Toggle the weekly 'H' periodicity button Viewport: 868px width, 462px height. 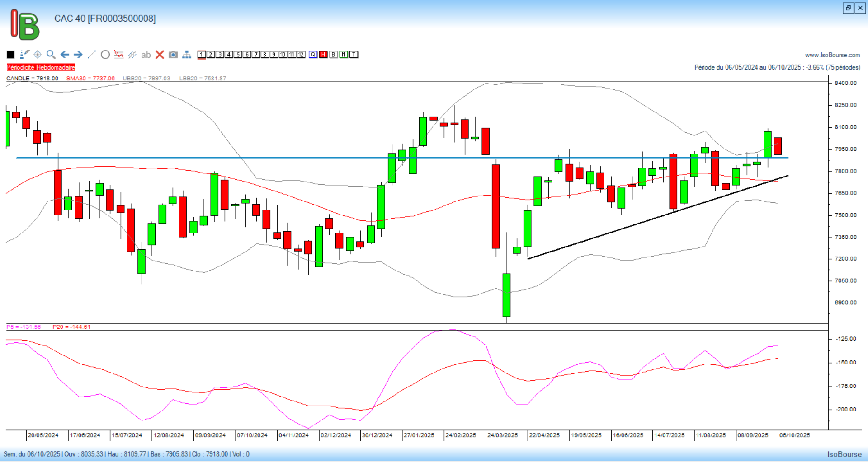(x=323, y=55)
